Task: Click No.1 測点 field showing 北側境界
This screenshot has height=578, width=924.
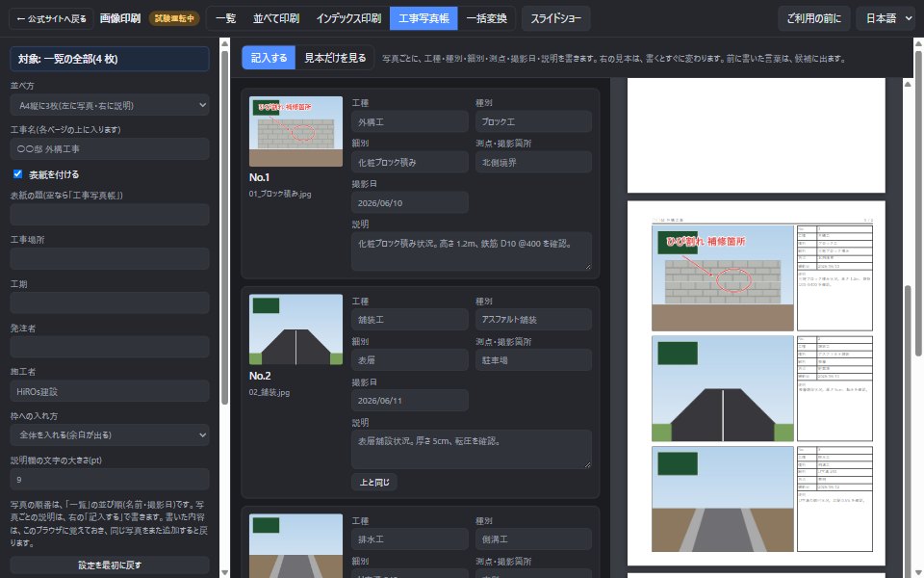Action: (x=533, y=162)
